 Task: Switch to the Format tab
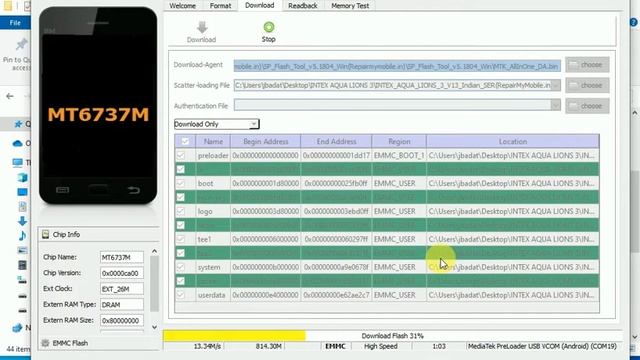(220, 6)
